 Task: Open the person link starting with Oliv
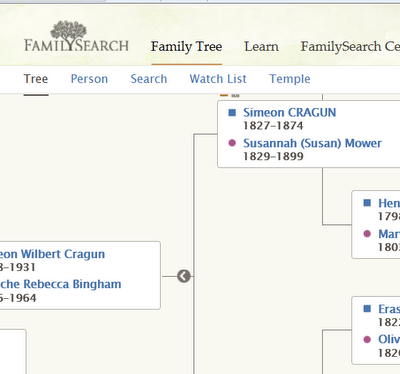click(x=389, y=340)
